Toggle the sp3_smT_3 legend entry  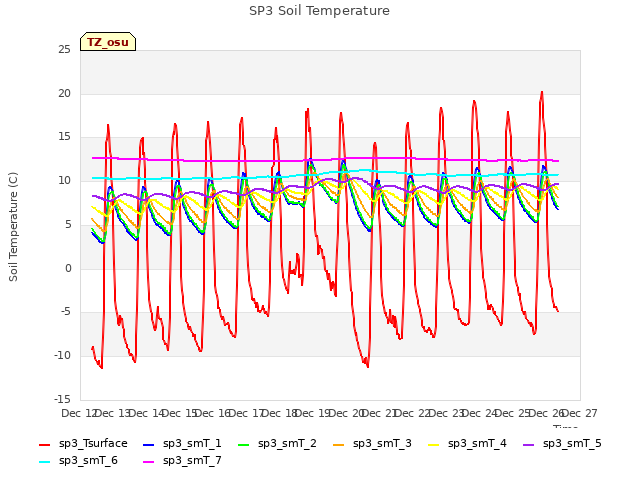click(x=372, y=444)
